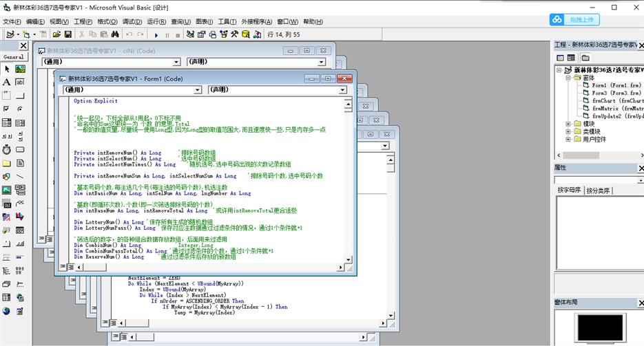Expand the 类模块 folder in the project tree

(568, 131)
